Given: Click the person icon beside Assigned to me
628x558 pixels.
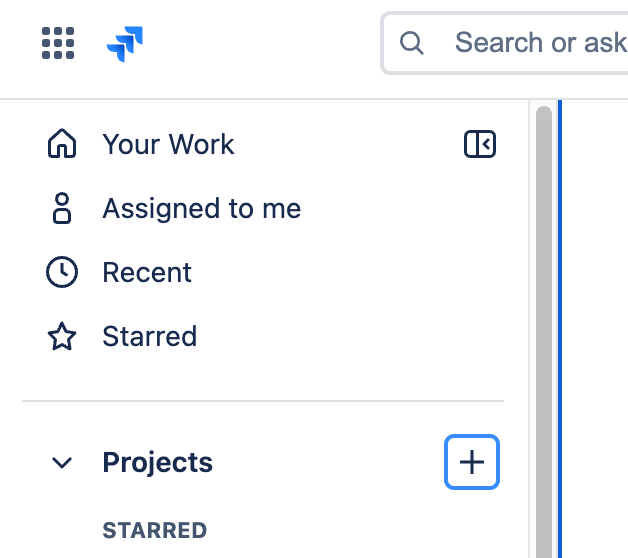Looking at the screenshot, I should pos(62,208).
